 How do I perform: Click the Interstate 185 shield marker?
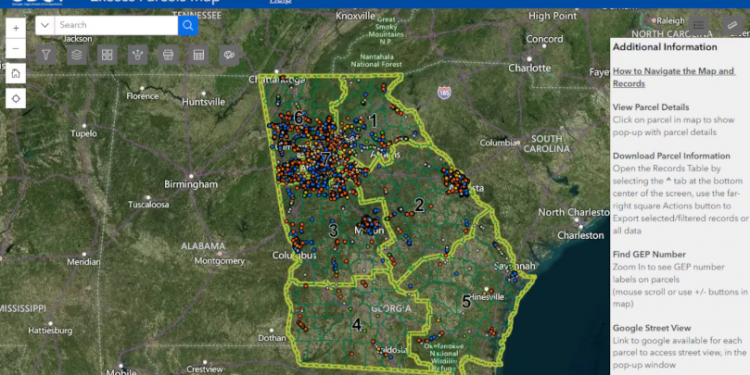click(443, 93)
